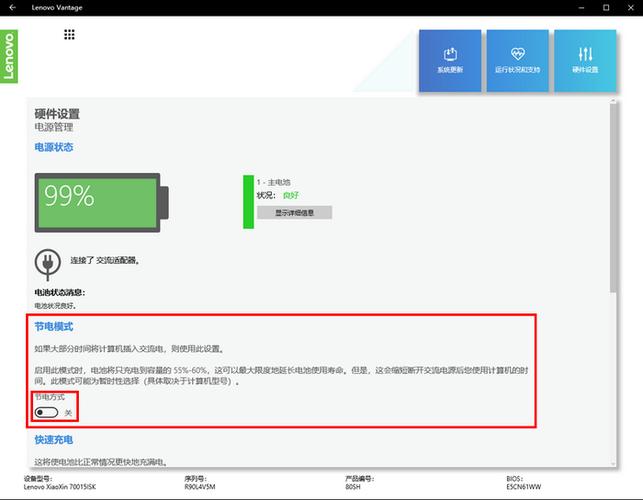Select the 电池状态消息 label
Viewport: 643px width, 500px height.
[x=60, y=292]
